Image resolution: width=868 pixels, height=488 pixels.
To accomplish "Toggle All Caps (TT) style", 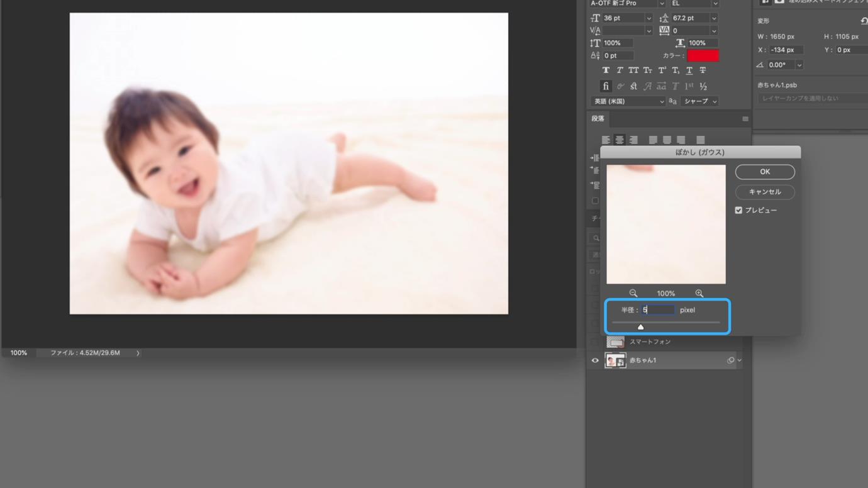I will pyautogui.click(x=633, y=70).
